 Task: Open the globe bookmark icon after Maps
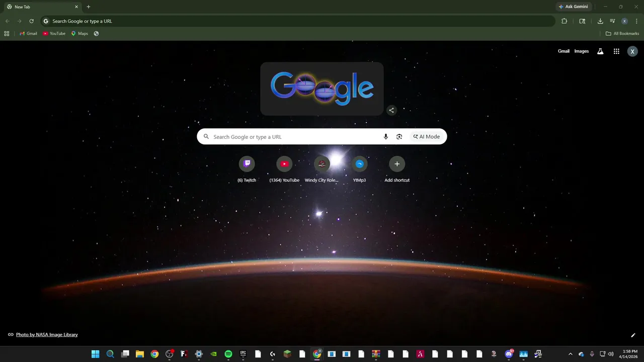click(x=96, y=34)
